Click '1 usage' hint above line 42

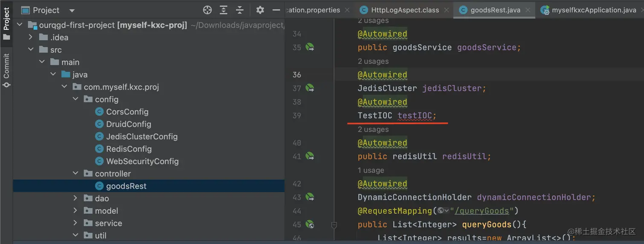tap(371, 170)
